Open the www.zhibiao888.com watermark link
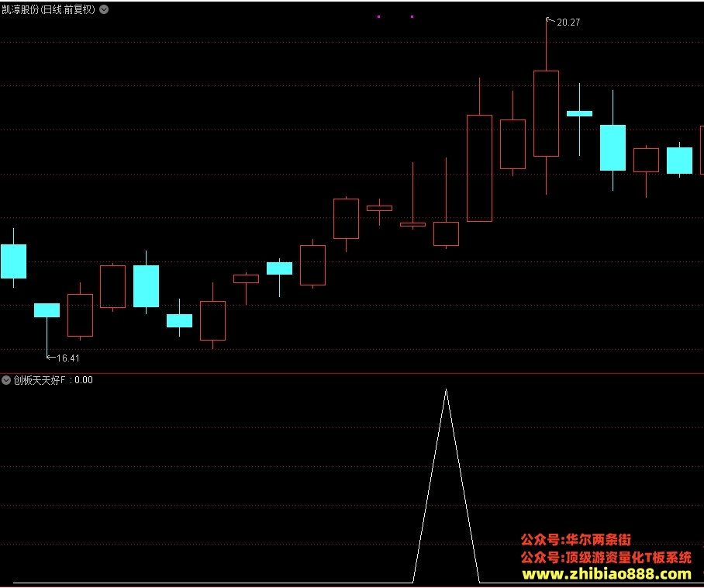704x588 pixels. (606, 574)
